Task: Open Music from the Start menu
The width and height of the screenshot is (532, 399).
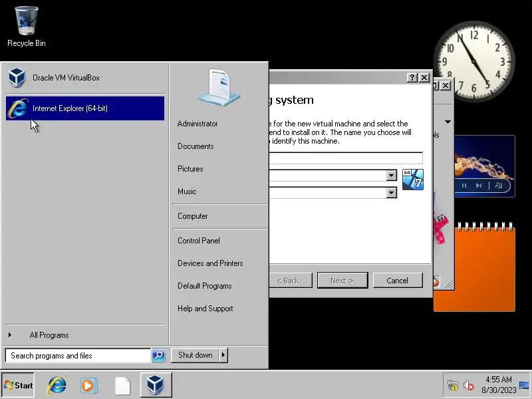Action: pos(187,192)
